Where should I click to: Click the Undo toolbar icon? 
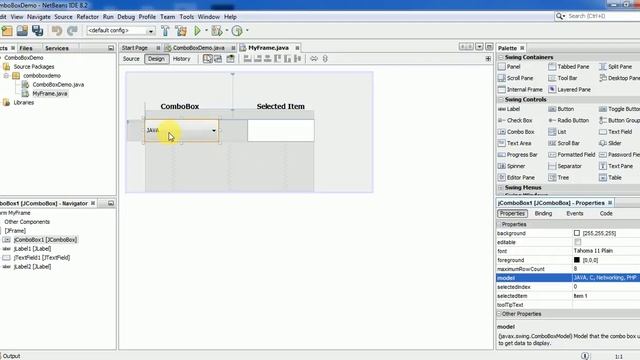(57, 31)
